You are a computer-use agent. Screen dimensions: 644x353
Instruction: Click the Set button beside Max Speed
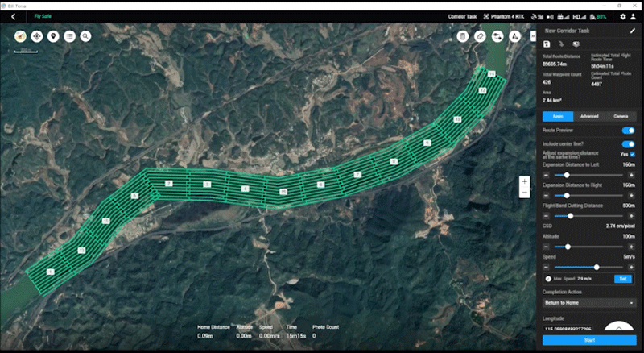click(x=622, y=279)
